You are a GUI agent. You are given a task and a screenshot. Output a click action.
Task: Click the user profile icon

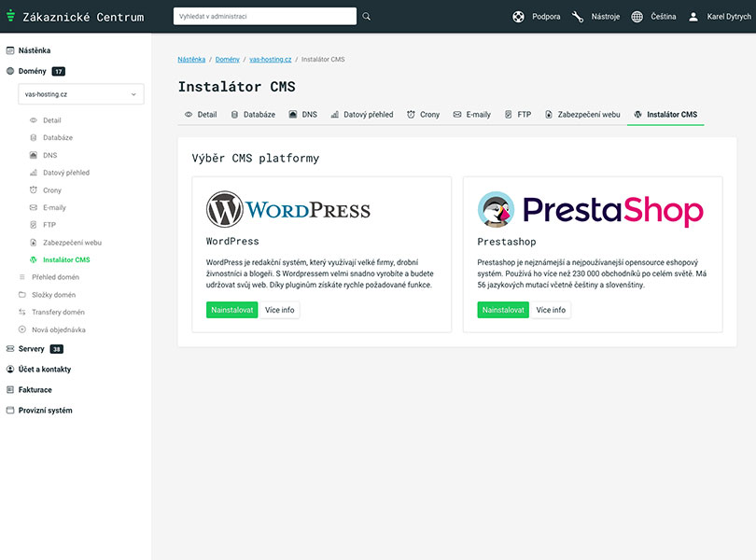(x=693, y=17)
